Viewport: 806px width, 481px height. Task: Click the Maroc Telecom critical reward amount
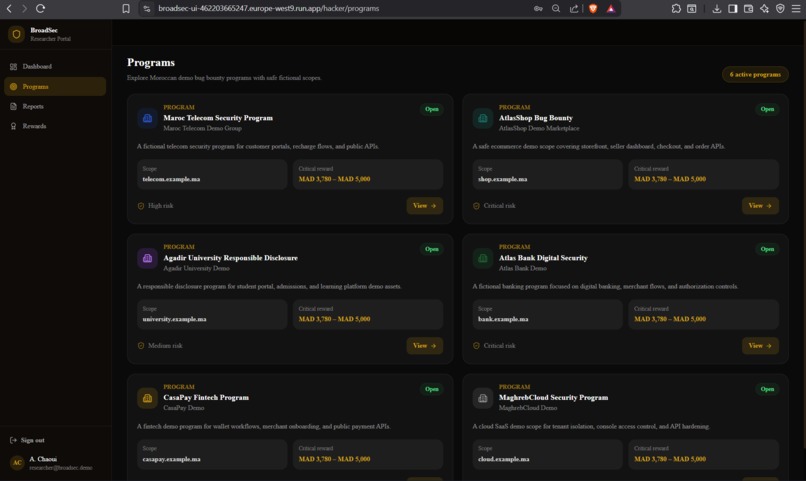click(334, 179)
